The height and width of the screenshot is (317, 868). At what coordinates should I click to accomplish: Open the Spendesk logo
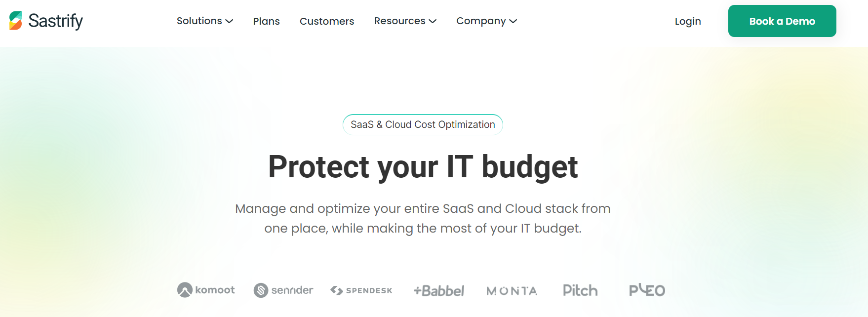tap(361, 290)
